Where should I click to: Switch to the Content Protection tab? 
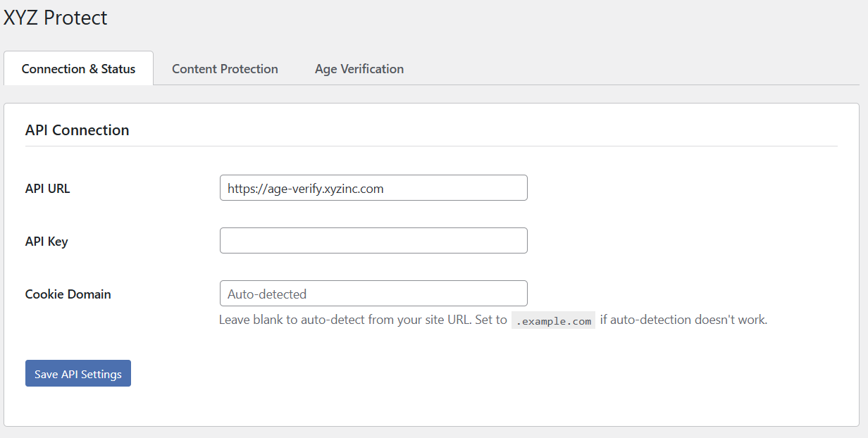(x=225, y=68)
